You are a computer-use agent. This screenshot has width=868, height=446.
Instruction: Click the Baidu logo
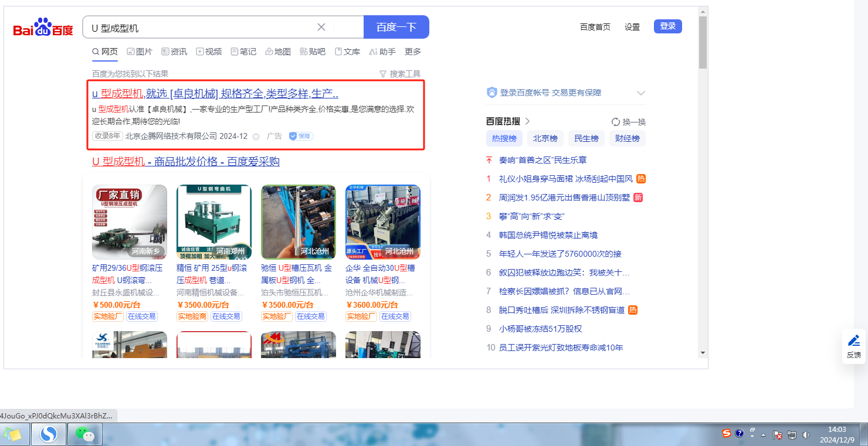click(x=43, y=28)
